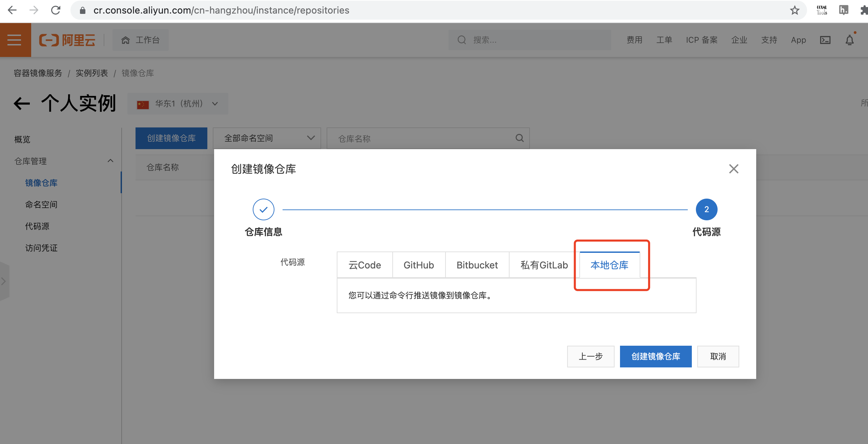The image size is (868, 444).
Task: Reload the page in the browser
Action: click(x=56, y=11)
